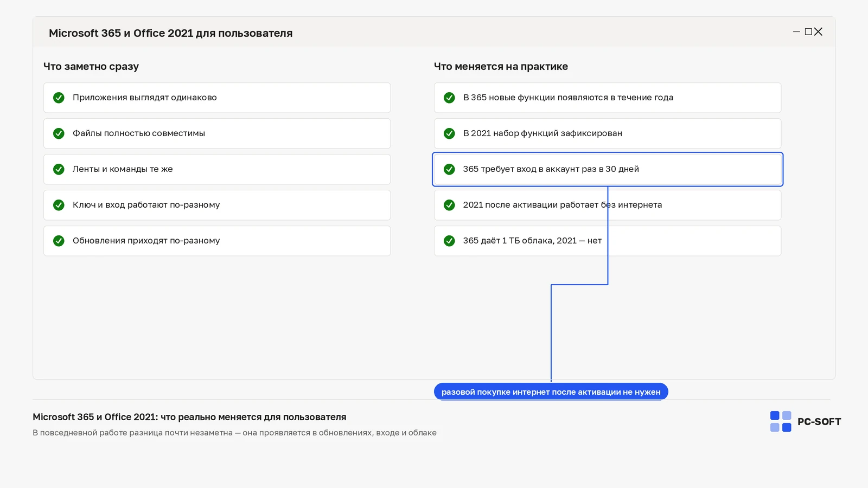Viewport: 868px width, 488px height.
Task: Click the green check beside 'Обновления приходят по-разному'
Action: pyautogui.click(x=59, y=241)
